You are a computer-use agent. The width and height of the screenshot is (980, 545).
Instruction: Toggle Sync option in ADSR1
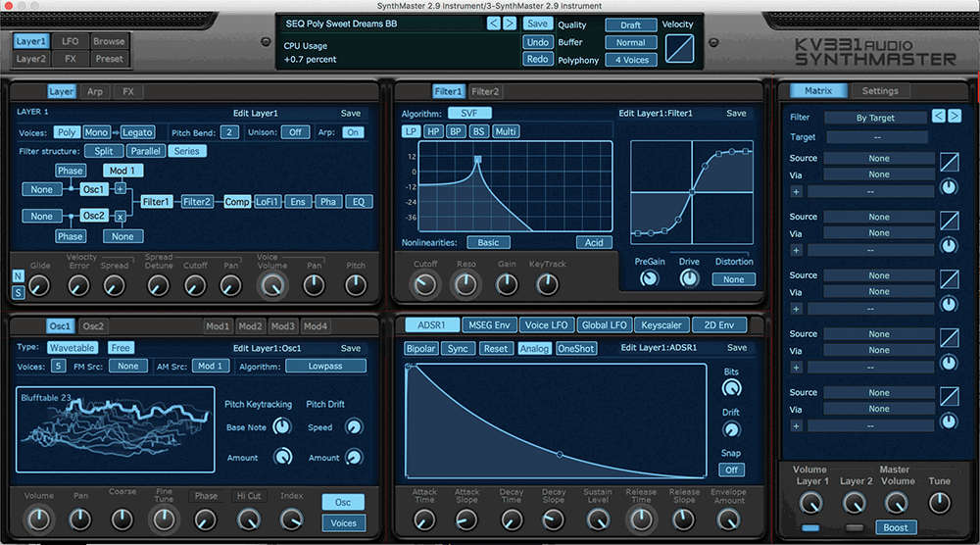[458, 349]
